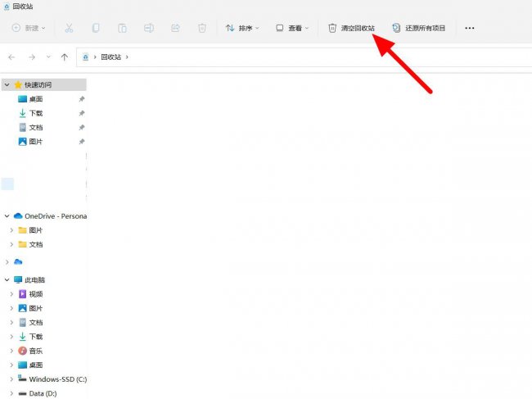The width and height of the screenshot is (532, 399).
Task: Click Recycle Bin icon in address bar
Action: (85, 57)
